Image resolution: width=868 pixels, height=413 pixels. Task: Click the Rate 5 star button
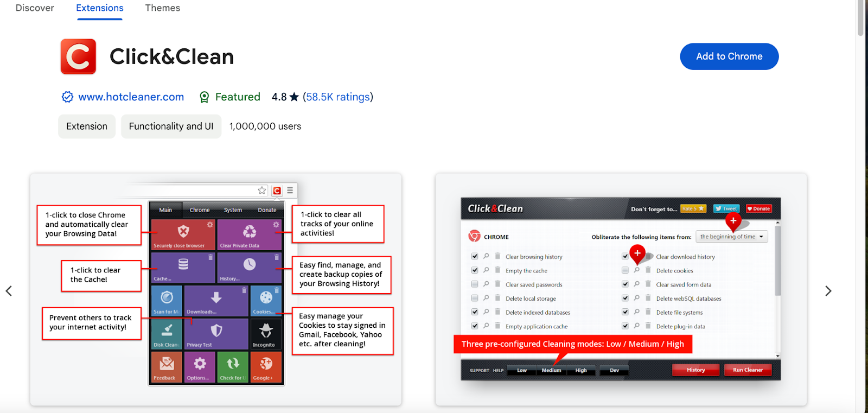coord(693,208)
